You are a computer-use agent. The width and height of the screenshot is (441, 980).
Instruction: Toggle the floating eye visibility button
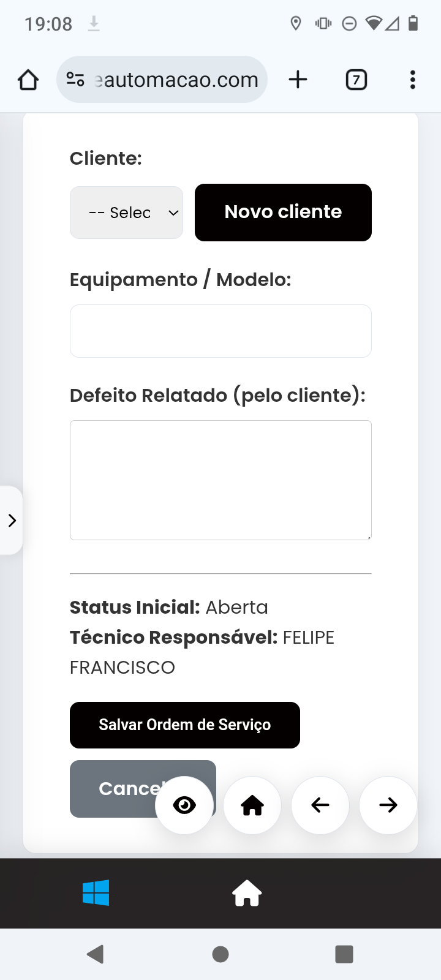(x=184, y=805)
